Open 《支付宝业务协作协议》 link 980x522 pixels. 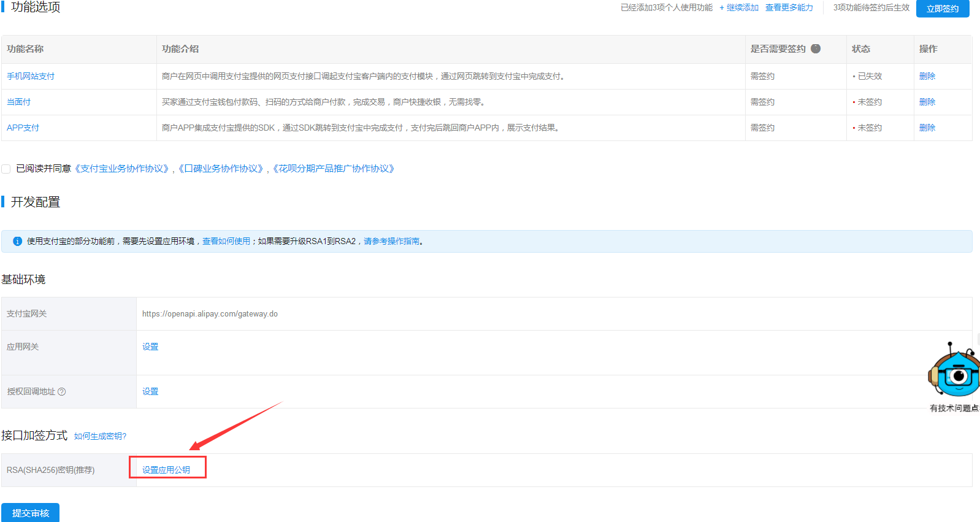[x=122, y=168]
